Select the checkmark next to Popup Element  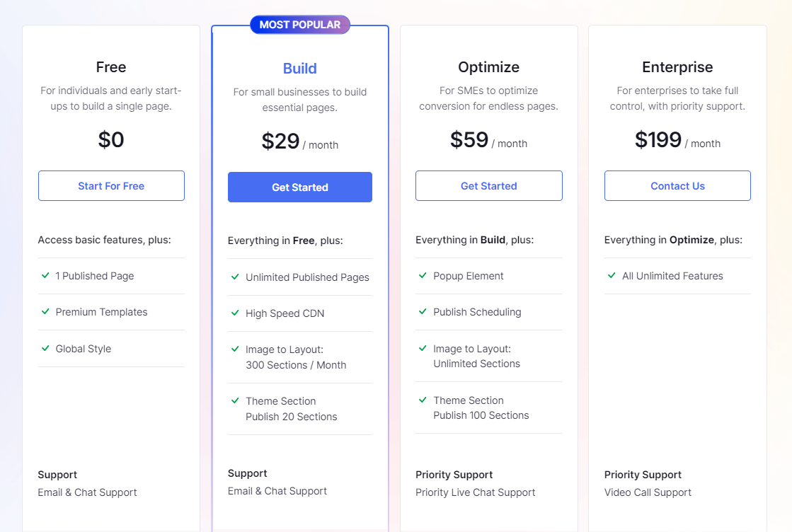pyautogui.click(x=423, y=276)
